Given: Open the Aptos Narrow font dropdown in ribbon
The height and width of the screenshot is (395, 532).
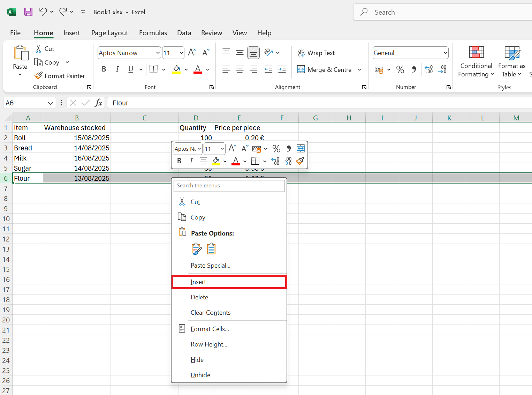Looking at the screenshot, I should click(158, 53).
